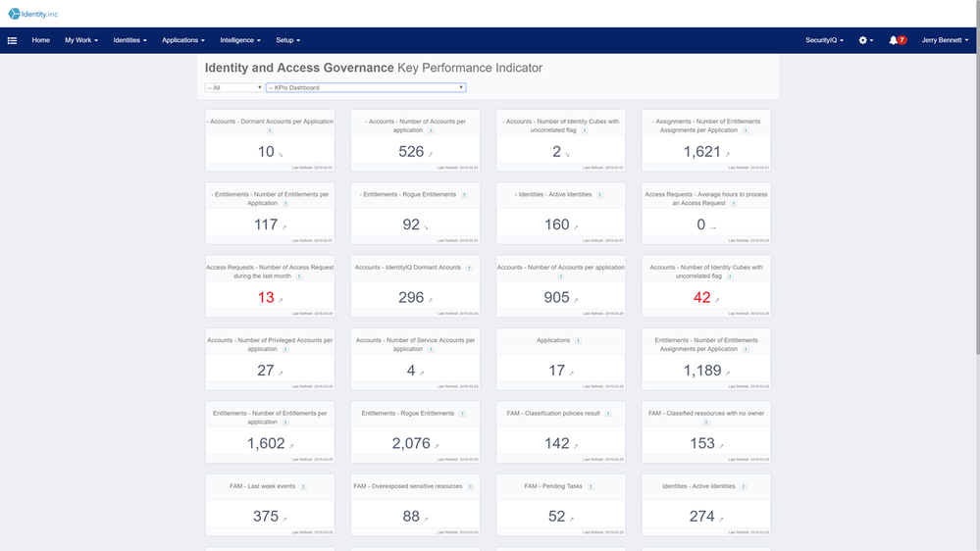Screen dimensions: 980x551
Task: Click help icon beside FAM - Last week events
Action: pos(303,486)
